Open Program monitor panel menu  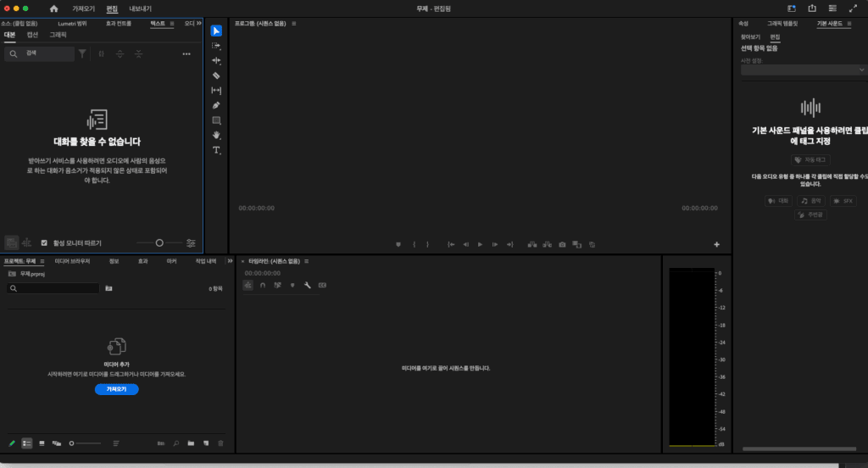tap(293, 23)
